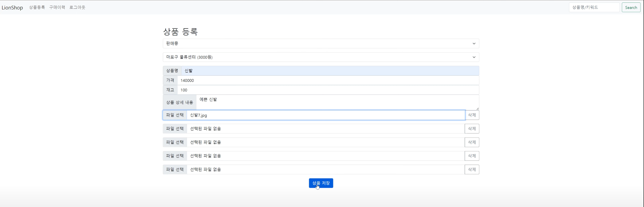Click 파일 선택 for the 신발7.jpg row
Viewport: 644px width, 207px height.
[175, 115]
